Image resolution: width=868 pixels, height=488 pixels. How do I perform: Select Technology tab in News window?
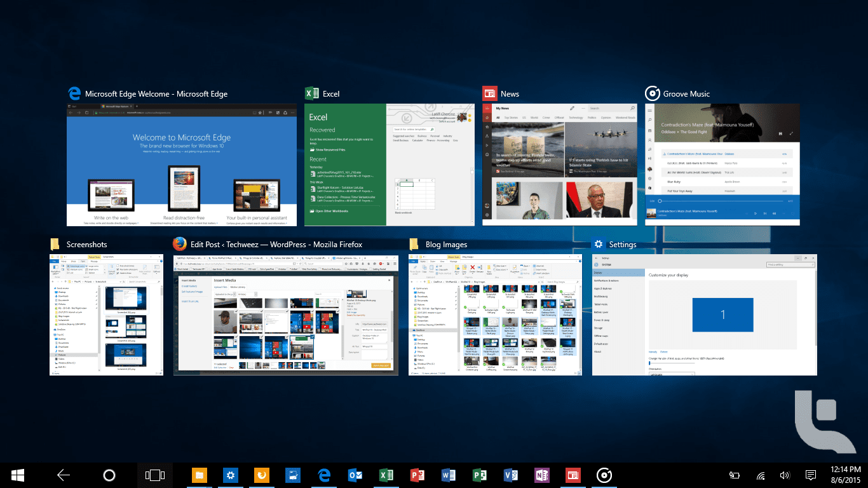click(576, 118)
